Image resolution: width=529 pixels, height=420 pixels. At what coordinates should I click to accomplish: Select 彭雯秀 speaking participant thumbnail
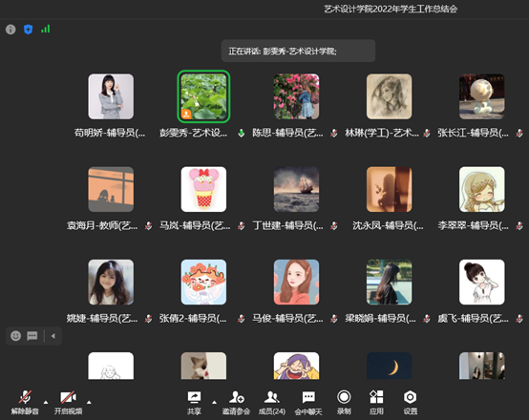point(203,96)
